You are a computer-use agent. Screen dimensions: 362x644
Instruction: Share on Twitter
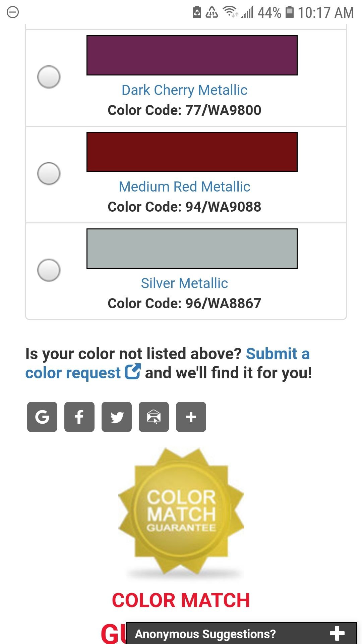[117, 417]
